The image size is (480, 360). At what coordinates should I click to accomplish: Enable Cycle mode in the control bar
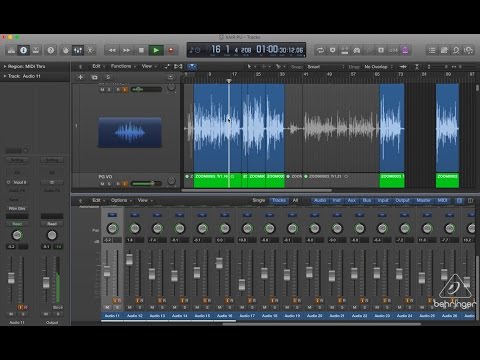[x=320, y=50]
